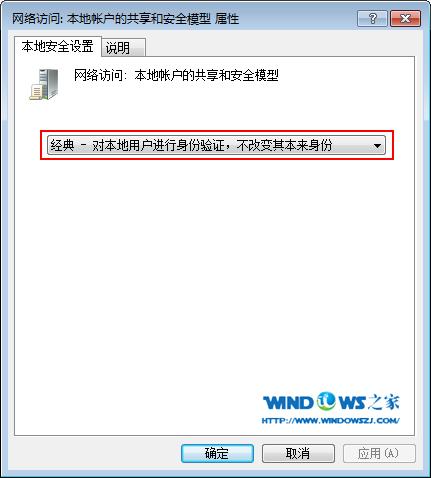This screenshot has width=431, height=478.
Task: Click the globe icon inside the WINDOWS logo
Action: pos(326,401)
